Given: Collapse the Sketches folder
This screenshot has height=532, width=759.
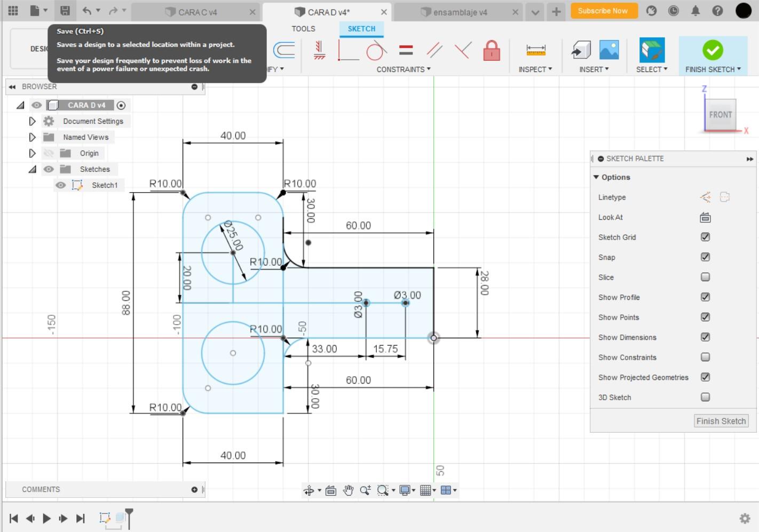Looking at the screenshot, I should 33,169.
